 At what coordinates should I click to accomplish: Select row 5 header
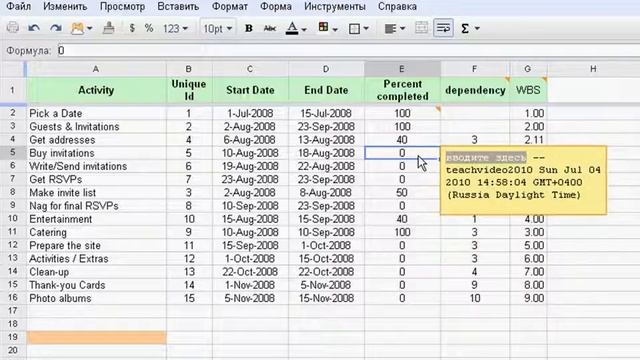pos(13,153)
